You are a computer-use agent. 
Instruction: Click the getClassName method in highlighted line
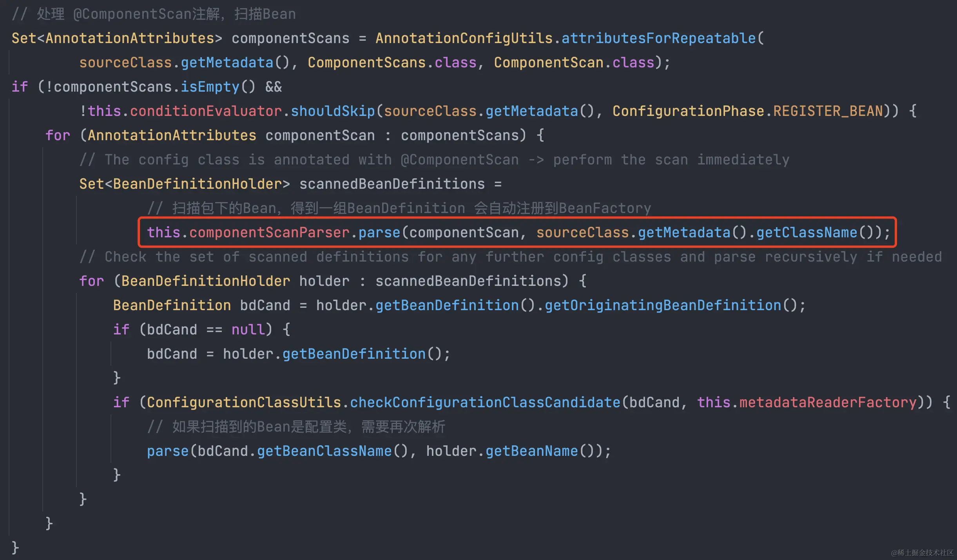[807, 233]
